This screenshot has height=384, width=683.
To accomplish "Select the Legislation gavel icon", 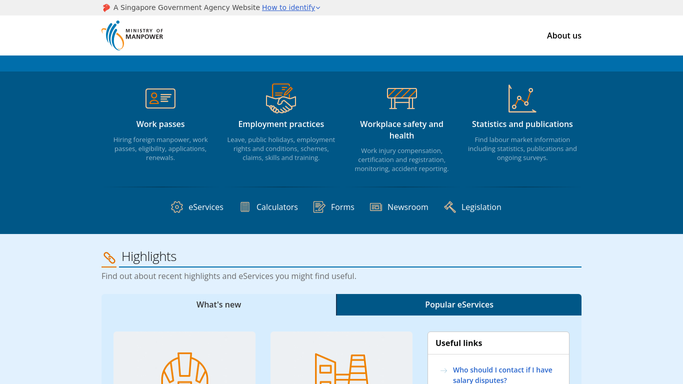I will click(450, 207).
